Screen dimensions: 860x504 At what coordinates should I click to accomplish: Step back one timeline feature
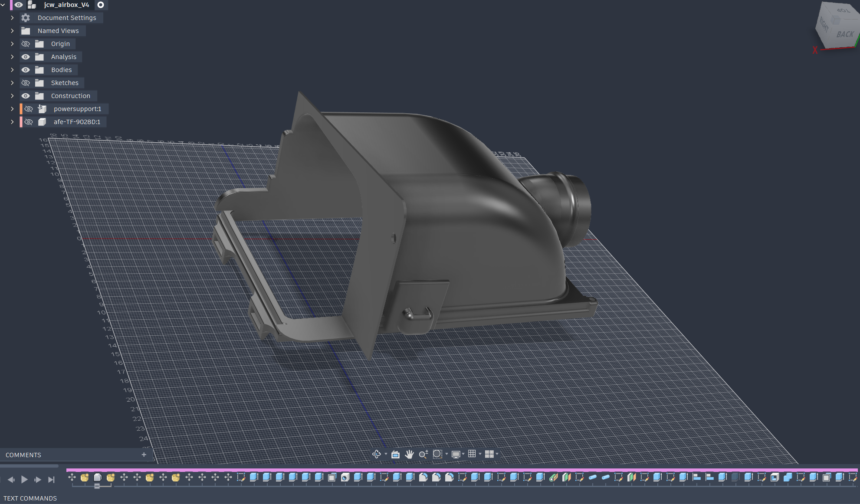11,479
